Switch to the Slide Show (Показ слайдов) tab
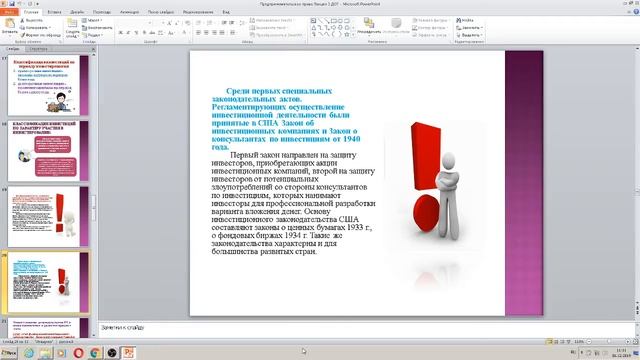Viewport: 640px width, 360px height. click(160, 12)
